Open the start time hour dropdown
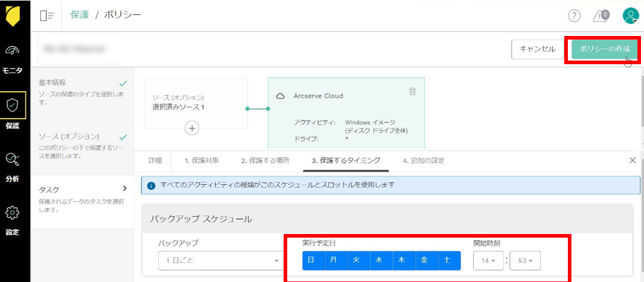Screen dimensions: 644x282 coord(487,261)
